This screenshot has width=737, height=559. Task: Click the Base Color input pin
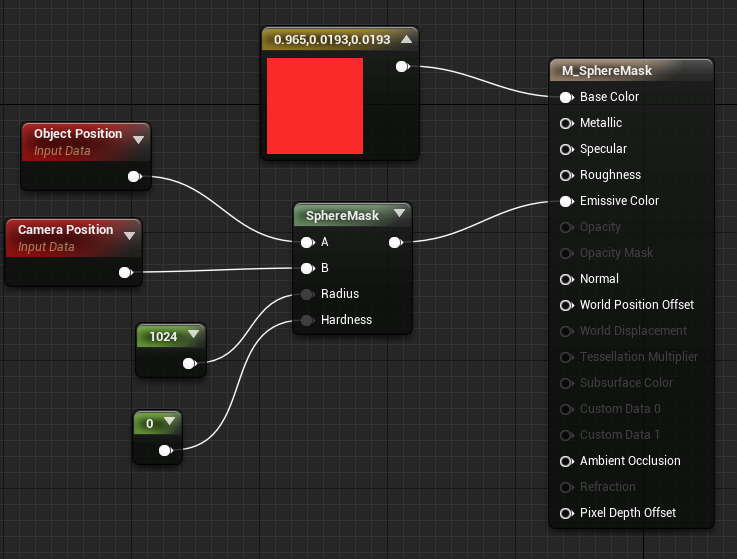point(566,97)
